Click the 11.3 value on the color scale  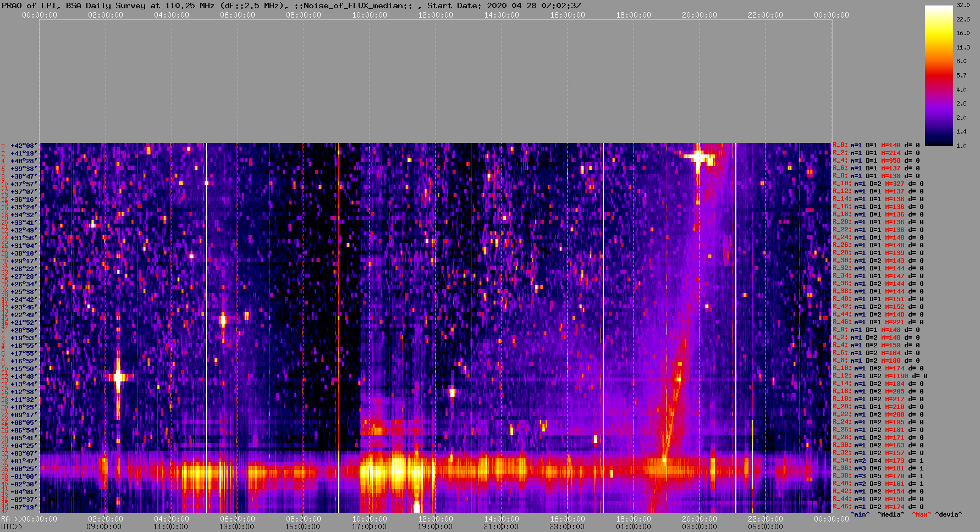pos(963,47)
